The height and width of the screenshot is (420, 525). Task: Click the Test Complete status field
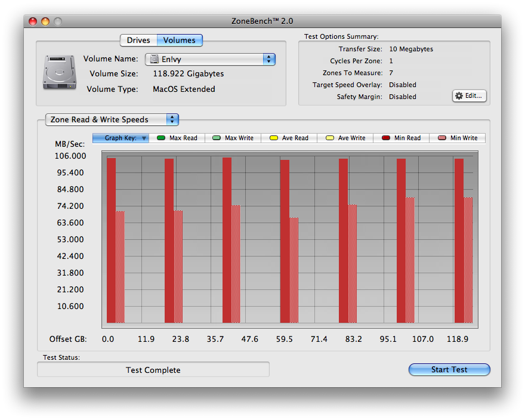[x=153, y=370]
